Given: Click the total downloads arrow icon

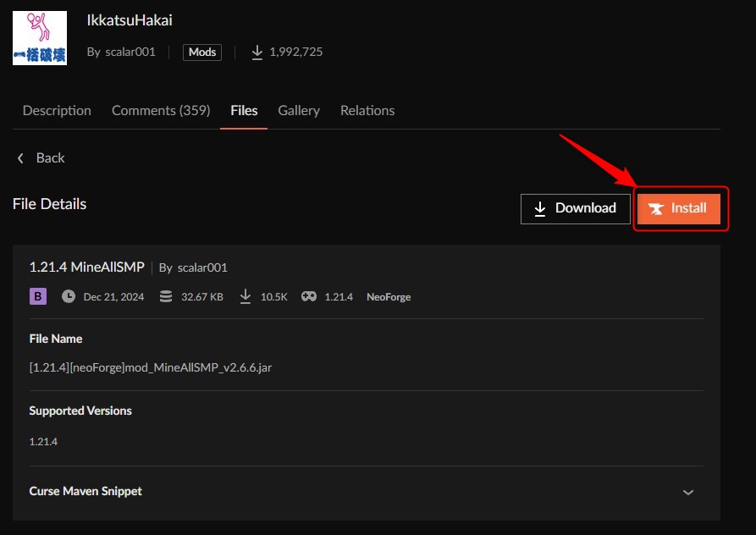Looking at the screenshot, I should [257, 52].
